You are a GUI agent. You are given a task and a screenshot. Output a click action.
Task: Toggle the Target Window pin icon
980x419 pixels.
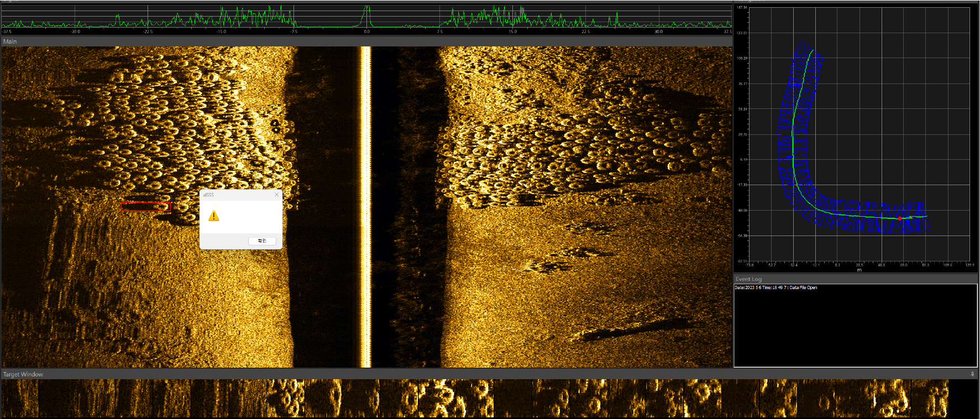click(972, 374)
